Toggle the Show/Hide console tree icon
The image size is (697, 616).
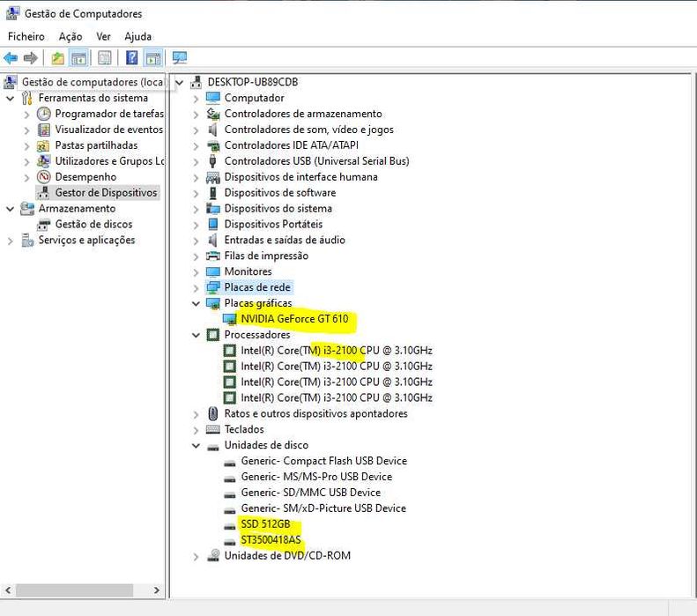[x=79, y=58]
